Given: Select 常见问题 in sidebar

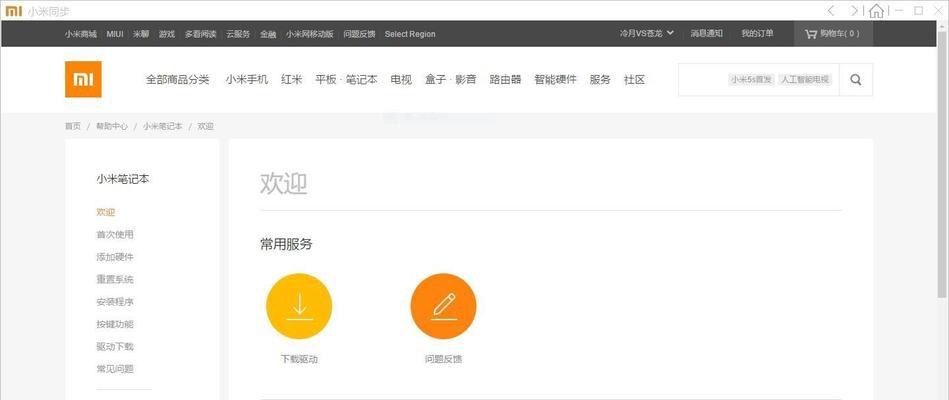Looking at the screenshot, I should pos(114,369).
